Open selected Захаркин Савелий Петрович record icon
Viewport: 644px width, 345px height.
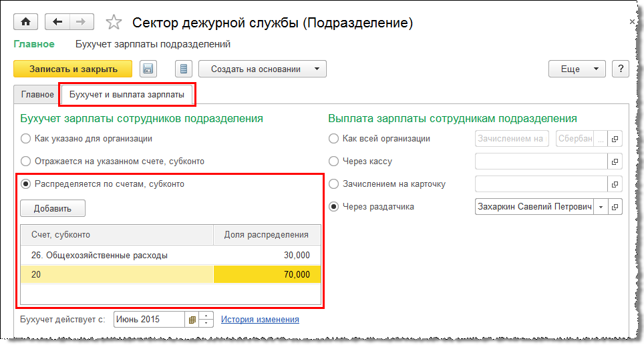(x=615, y=207)
